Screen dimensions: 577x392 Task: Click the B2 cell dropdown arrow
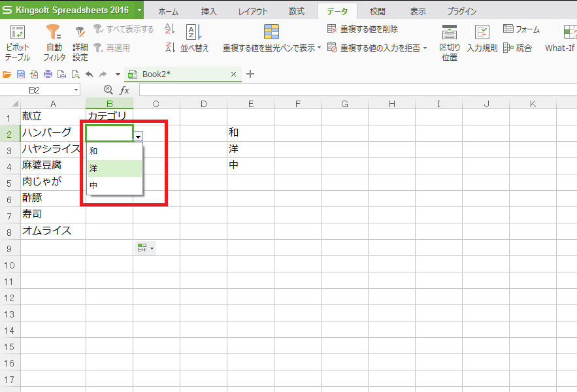[138, 137]
